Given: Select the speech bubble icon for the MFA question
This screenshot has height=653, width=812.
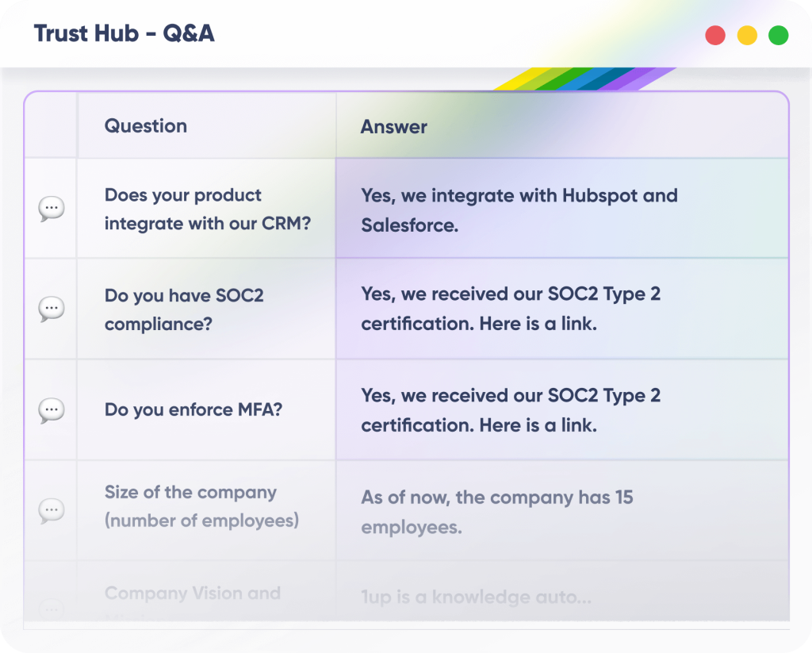Looking at the screenshot, I should [50, 409].
